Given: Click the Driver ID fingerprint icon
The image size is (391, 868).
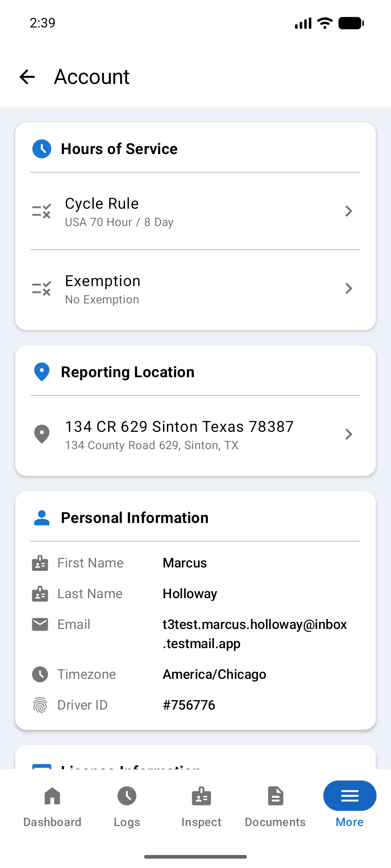Looking at the screenshot, I should [40, 705].
